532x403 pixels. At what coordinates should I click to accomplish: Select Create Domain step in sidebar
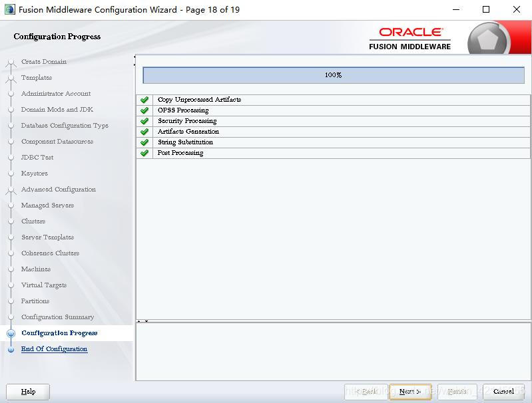(44, 61)
